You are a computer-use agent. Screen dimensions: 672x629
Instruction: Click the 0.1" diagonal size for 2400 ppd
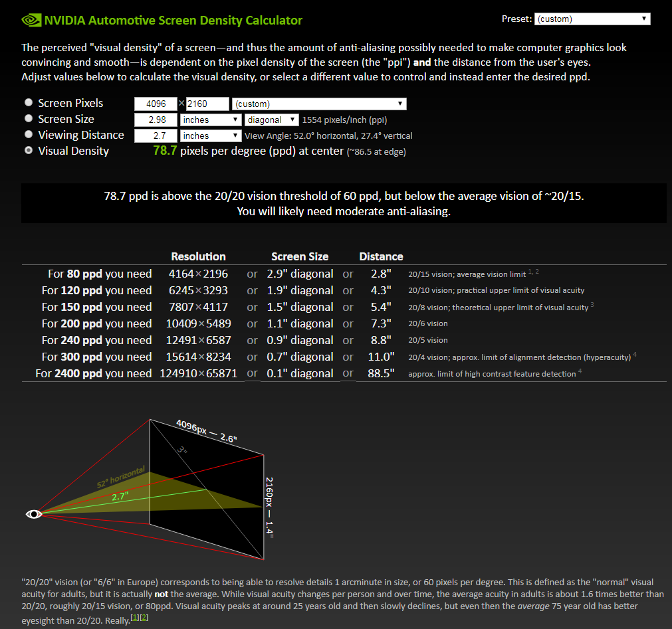tap(300, 373)
